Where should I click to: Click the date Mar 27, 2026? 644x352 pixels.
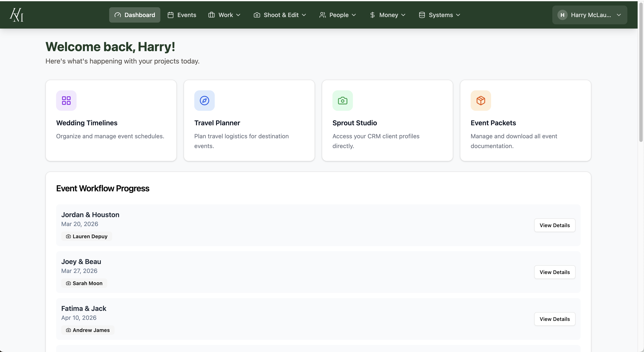point(79,271)
